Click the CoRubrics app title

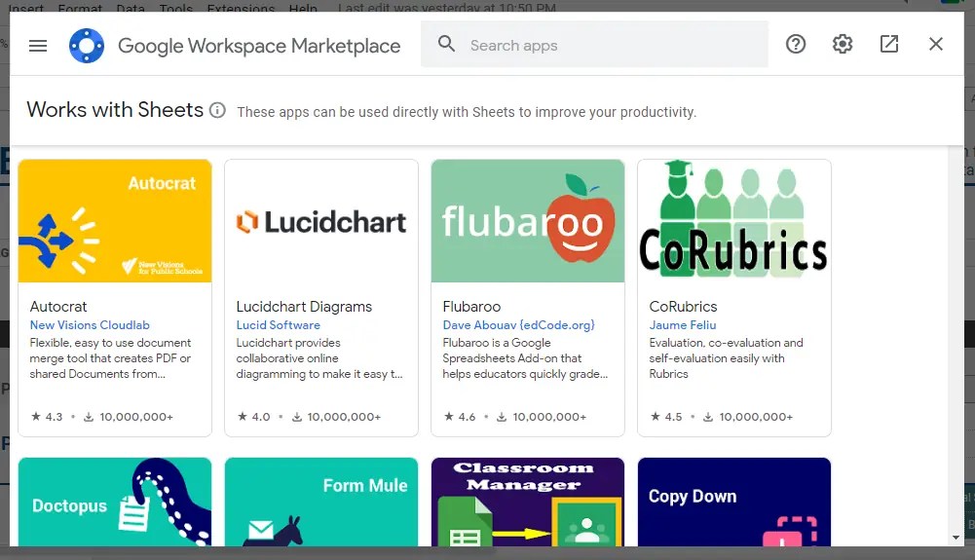[x=683, y=307]
